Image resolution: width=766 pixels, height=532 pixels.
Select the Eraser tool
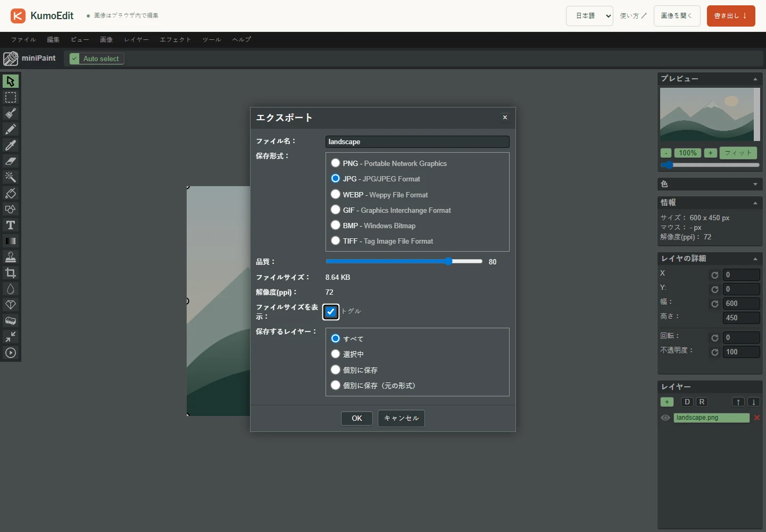tap(11, 161)
